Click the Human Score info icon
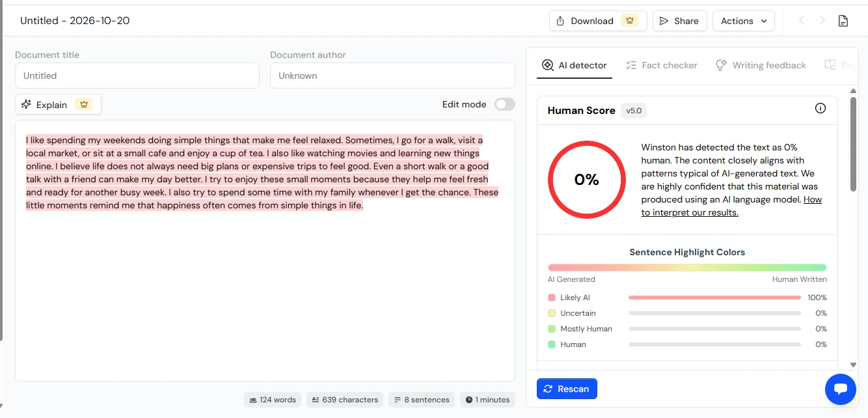 [x=821, y=108]
